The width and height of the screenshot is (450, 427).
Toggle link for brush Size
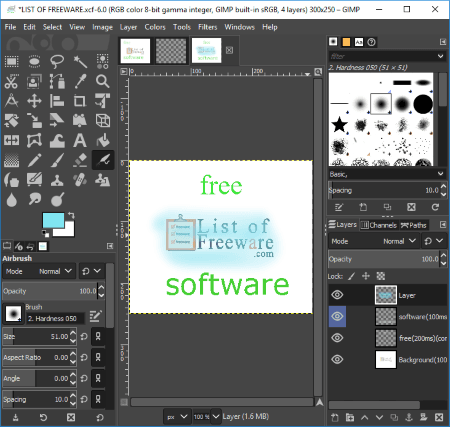tap(98, 336)
